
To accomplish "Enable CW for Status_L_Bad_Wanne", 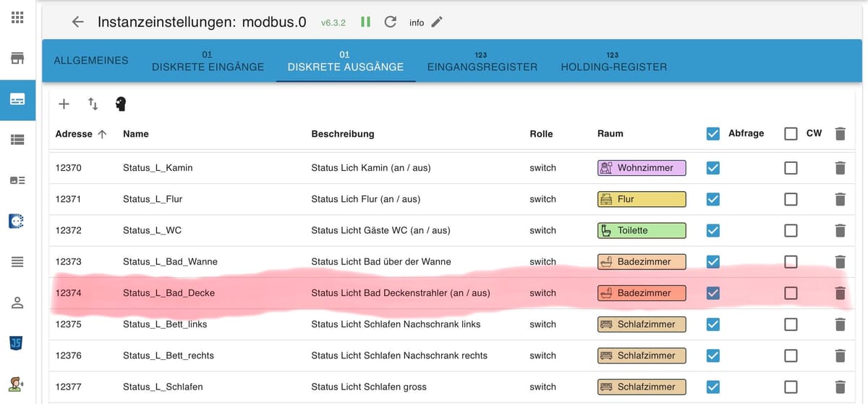I will click(x=791, y=261).
